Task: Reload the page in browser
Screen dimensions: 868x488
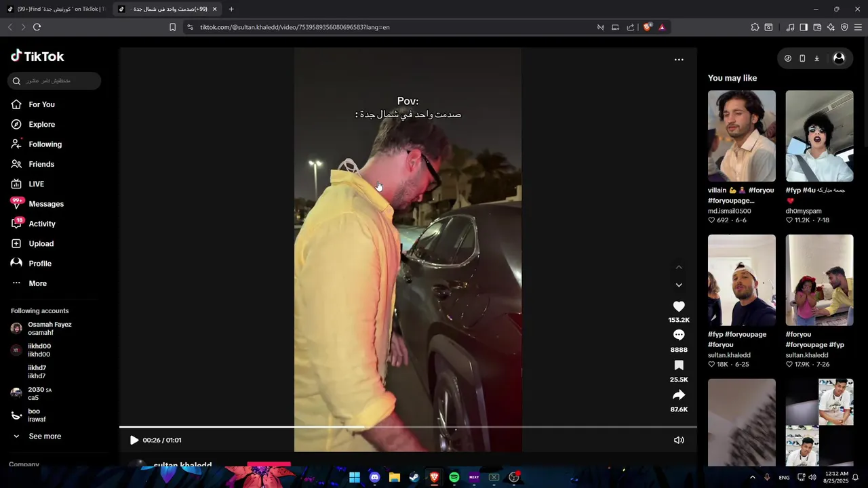Action: tap(37, 27)
